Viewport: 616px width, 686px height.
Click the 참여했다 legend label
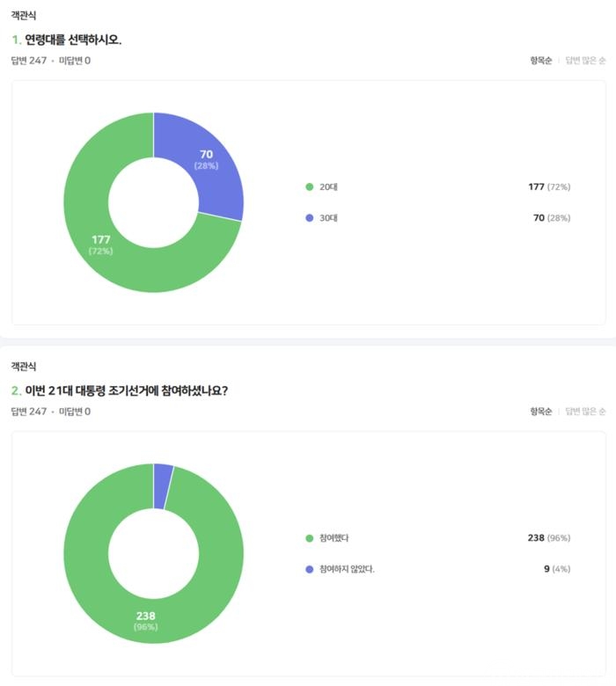tap(334, 538)
